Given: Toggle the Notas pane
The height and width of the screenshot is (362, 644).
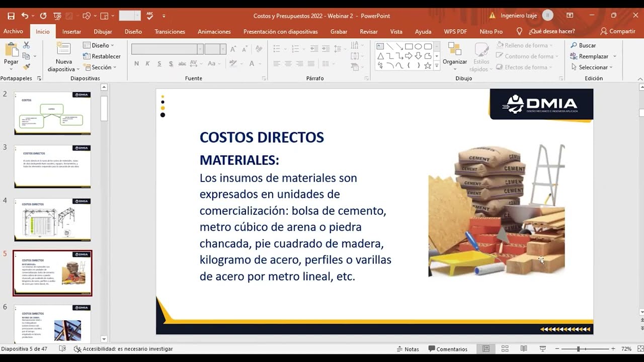Looking at the screenshot, I should pos(408,349).
